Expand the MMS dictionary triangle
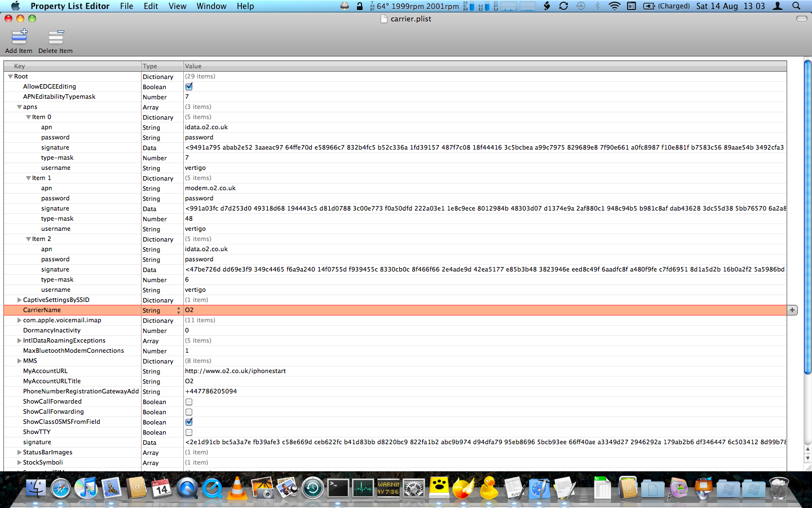 click(19, 361)
